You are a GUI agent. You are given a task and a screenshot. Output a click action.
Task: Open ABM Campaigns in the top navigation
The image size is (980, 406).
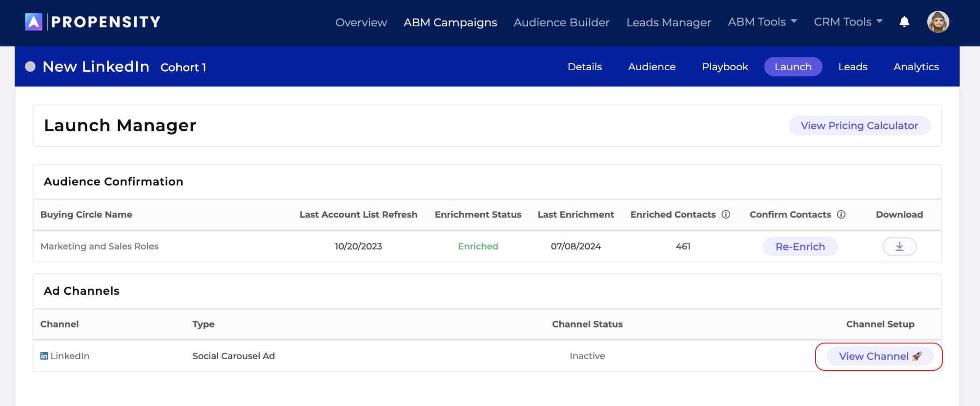point(450,22)
